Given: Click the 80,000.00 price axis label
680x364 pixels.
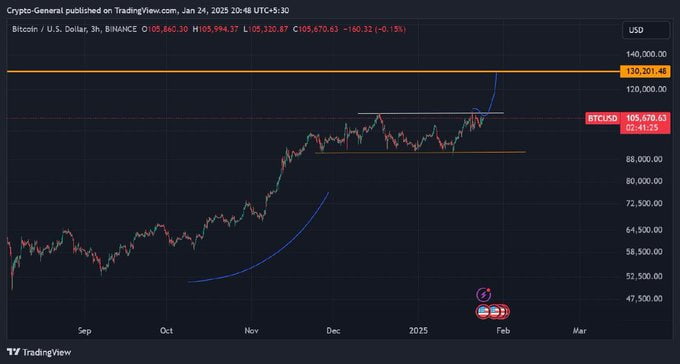Looking at the screenshot, I should point(644,181).
